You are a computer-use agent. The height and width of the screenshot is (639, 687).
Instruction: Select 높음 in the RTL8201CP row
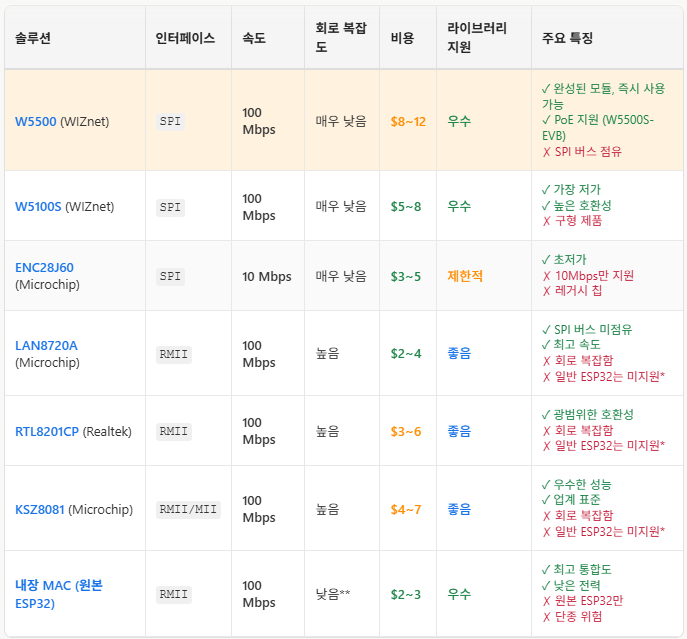pos(327,431)
